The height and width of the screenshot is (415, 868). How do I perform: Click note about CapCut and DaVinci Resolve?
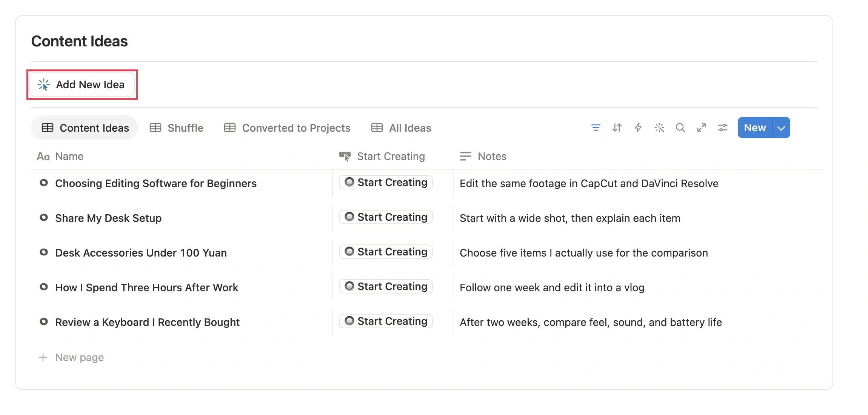point(589,183)
